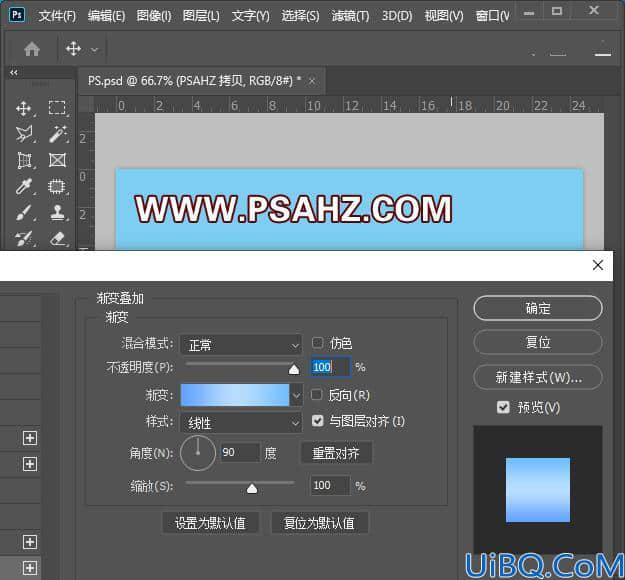The height and width of the screenshot is (580, 625).
Task: Uncheck 与图层对齐(I) checkbox
Action: click(x=318, y=421)
